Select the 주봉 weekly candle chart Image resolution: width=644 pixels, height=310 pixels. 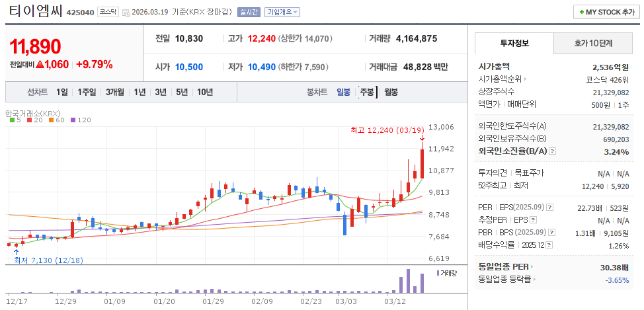(x=367, y=92)
